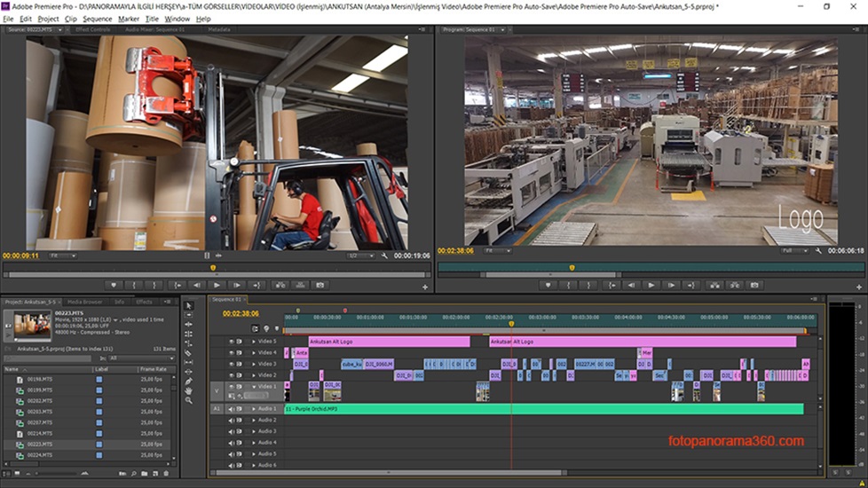The width and height of the screenshot is (868, 488).
Task: Play the Source monitor clip
Action: 217,286
